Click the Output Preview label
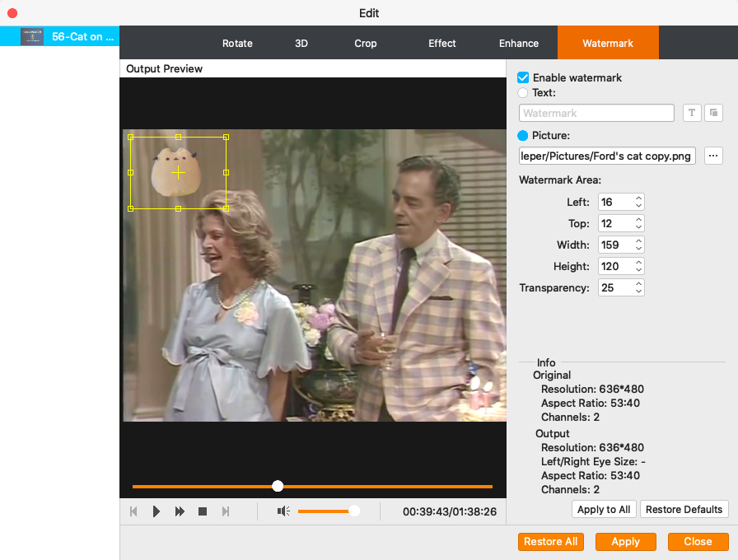The width and height of the screenshot is (738, 560). tap(164, 68)
